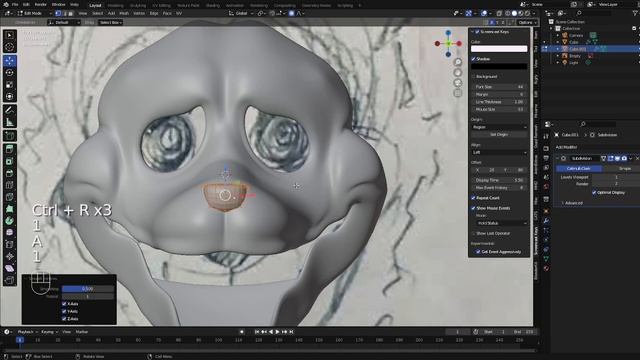Click the Add Modifier button
The height and width of the screenshot is (360, 640).
(567, 147)
